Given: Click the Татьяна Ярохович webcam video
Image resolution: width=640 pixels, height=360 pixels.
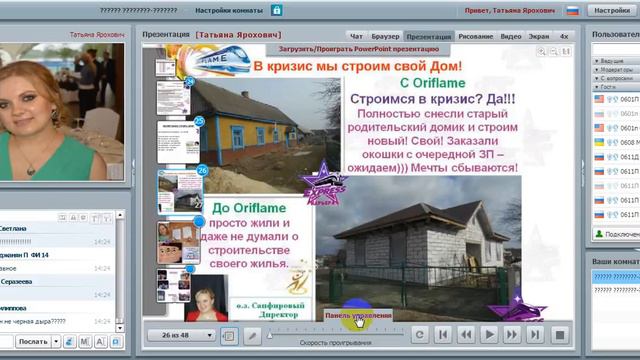Looking at the screenshot, I should click(x=62, y=112).
